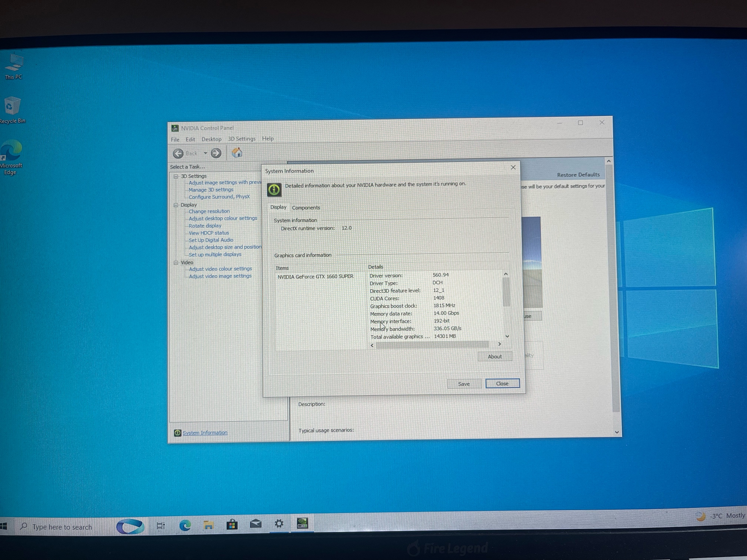The width and height of the screenshot is (747, 560).
Task: Switch to the Components tab
Action: [x=306, y=208]
